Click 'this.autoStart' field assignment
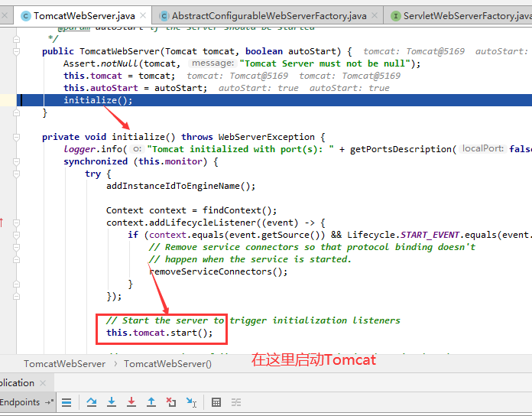The height and width of the screenshot is (416, 532). pyautogui.click(x=101, y=88)
